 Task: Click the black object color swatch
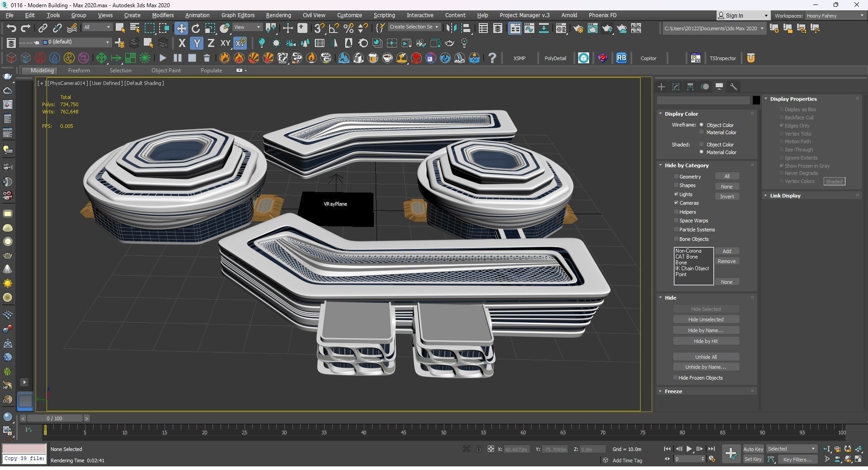(756, 100)
